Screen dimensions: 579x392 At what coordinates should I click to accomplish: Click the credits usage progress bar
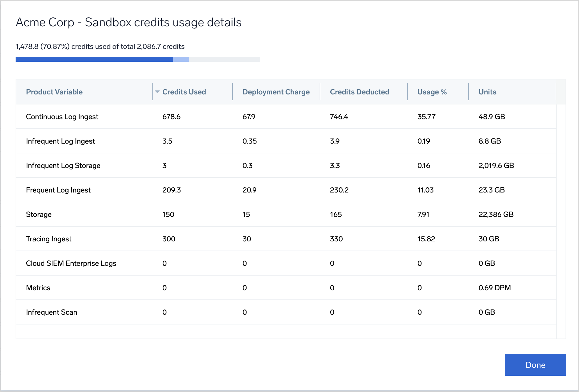point(138,59)
